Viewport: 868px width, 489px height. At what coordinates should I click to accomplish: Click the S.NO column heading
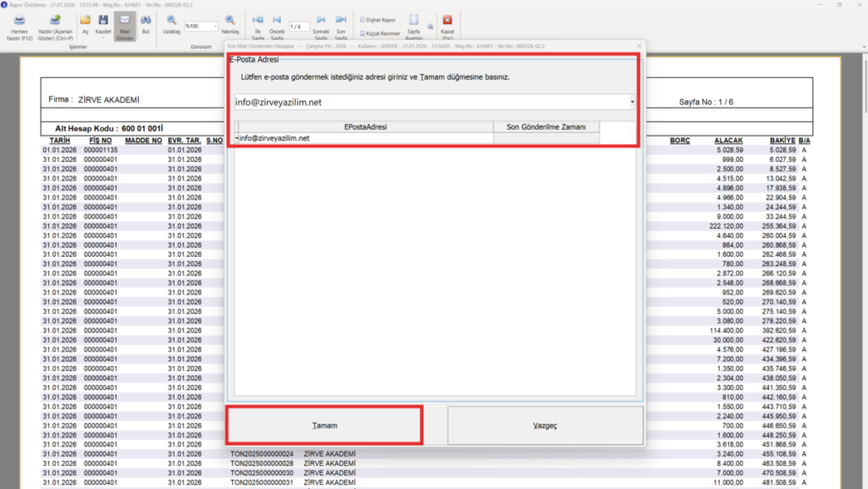point(214,141)
